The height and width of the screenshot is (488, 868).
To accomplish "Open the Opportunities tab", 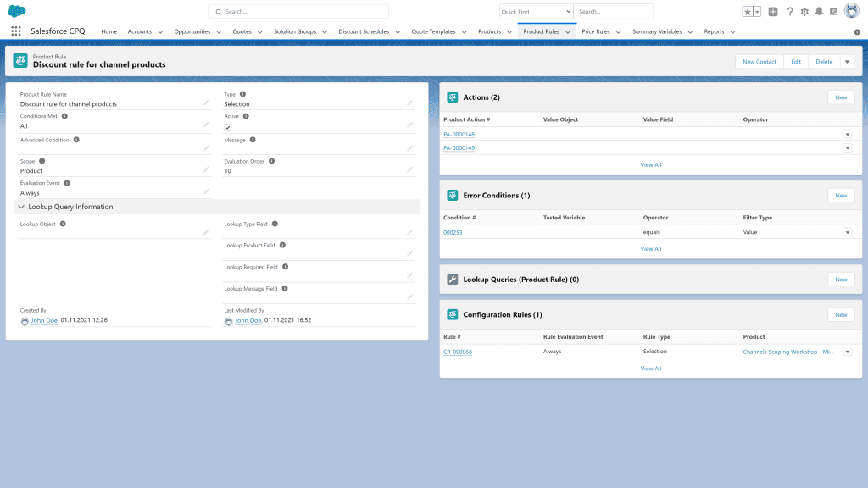I will coord(192,31).
